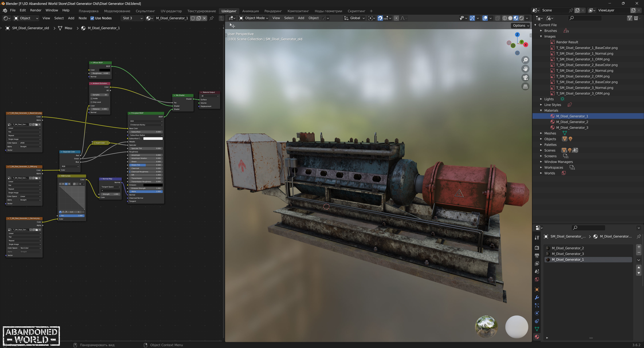Screen dimensions: 644x348
Task: Add a new workspace with plus tab
Action: 371,11
